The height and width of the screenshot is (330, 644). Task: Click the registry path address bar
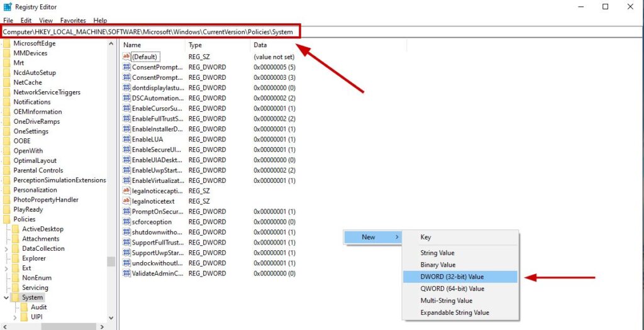point(322,31)
